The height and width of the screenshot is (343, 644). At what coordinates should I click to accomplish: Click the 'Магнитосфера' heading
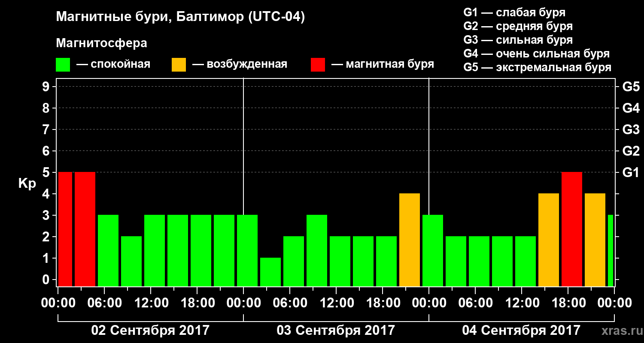pyautogui.click(x=101, y=43)
